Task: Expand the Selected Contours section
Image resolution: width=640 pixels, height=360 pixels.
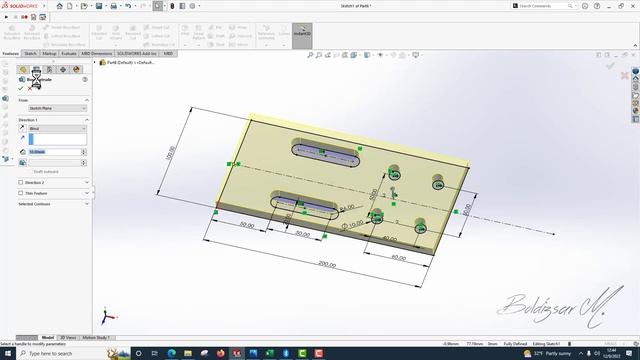Action: tap(87, 204)
